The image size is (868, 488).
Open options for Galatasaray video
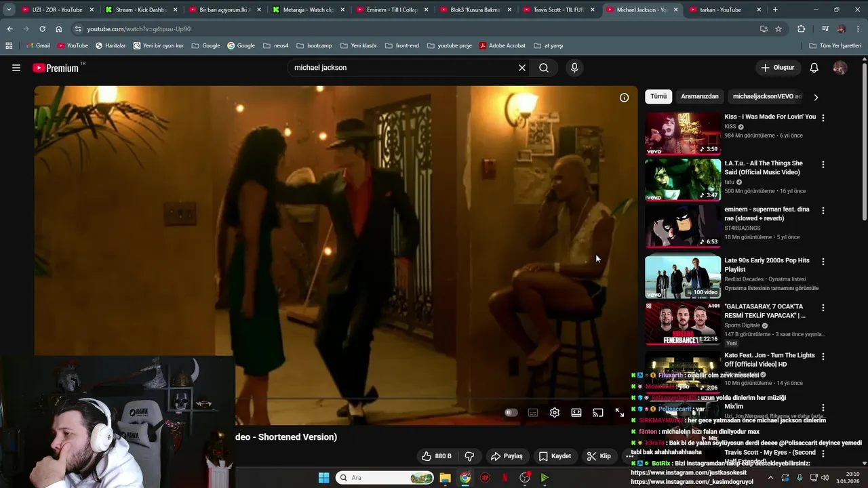[x=823, y=308]
